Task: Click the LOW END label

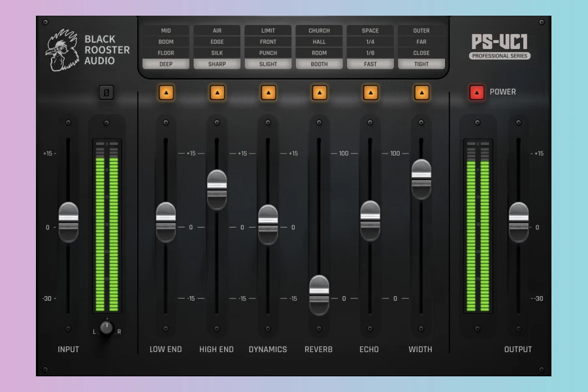Action: click(x=165, y=350)
